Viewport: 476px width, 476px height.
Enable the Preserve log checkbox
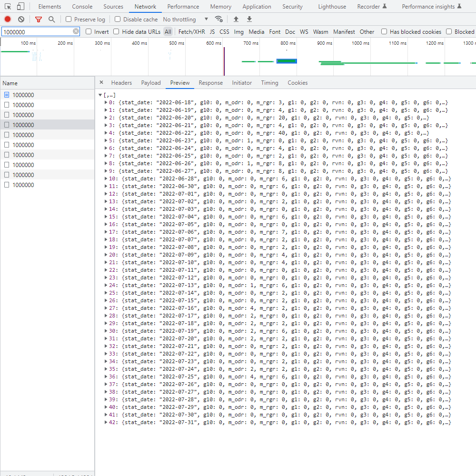pyautogui.click(x=69, y=20)
